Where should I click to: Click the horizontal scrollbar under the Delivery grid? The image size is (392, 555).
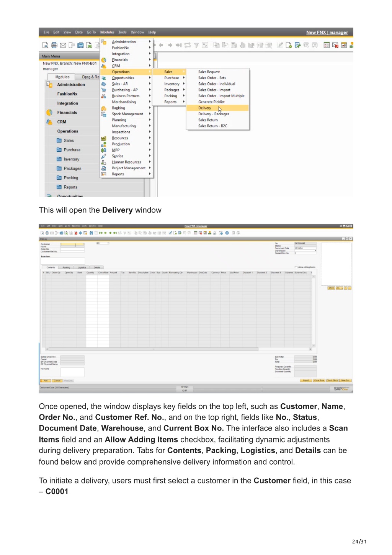(179, 349)
